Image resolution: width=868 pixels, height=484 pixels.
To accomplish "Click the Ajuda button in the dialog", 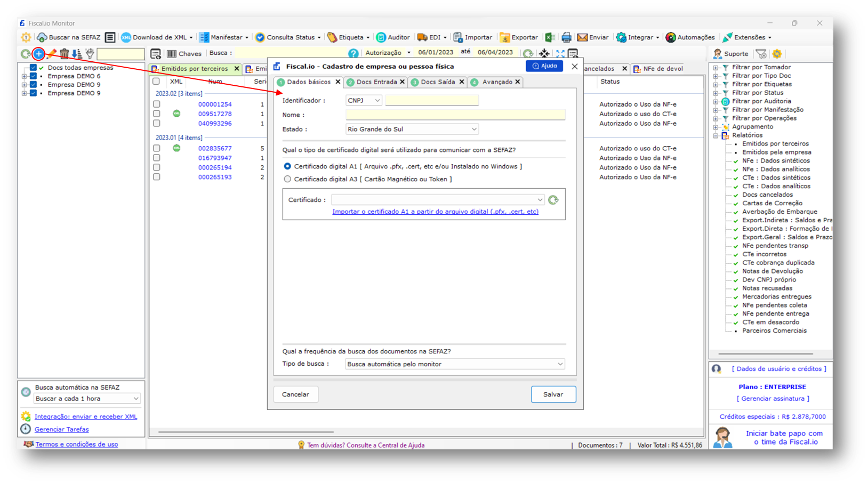I will (544, 66).
